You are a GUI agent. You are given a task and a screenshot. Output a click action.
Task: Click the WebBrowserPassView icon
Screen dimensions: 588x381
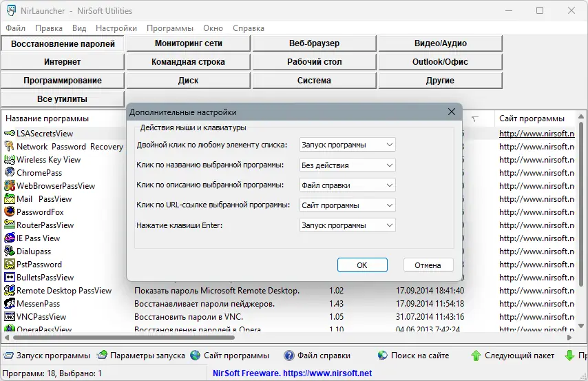coord(10,186)
